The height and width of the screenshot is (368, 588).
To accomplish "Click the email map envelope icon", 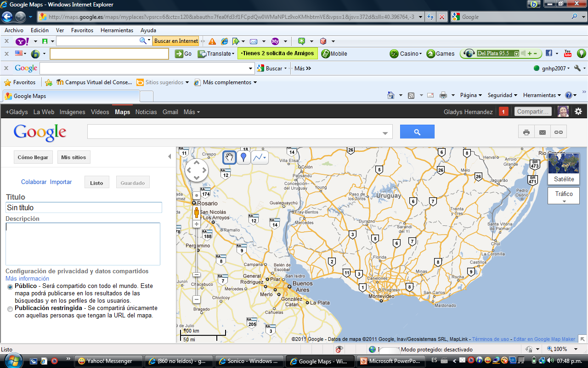I will 543,131.
